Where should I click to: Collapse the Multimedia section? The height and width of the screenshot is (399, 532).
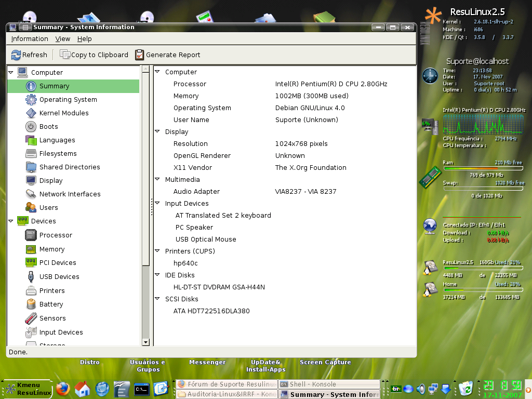click(x=157, y=179)
